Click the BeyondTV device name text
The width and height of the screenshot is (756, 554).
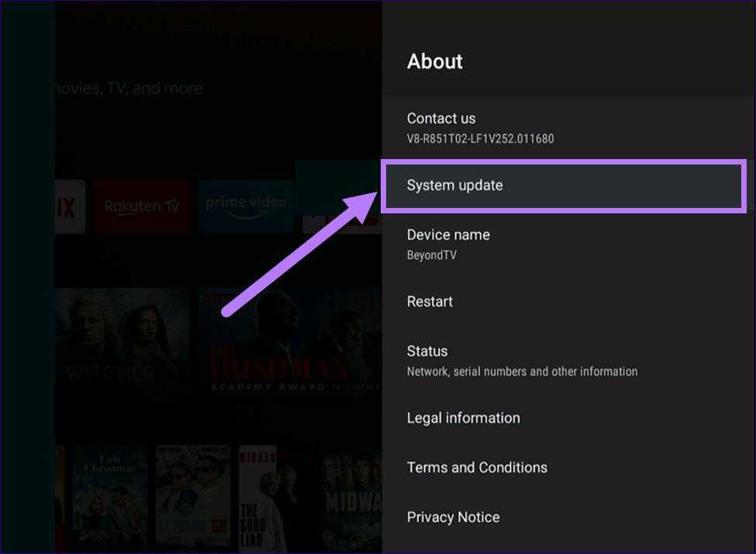point(432,255)
